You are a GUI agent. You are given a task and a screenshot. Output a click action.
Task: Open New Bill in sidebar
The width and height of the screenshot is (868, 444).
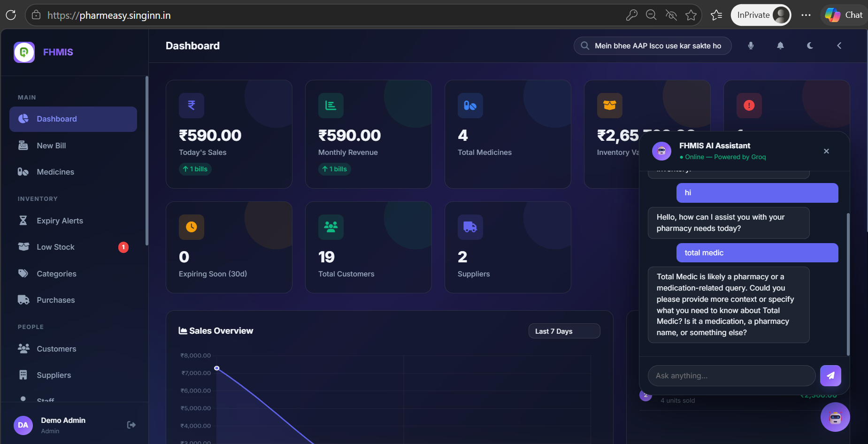point(51,145)
